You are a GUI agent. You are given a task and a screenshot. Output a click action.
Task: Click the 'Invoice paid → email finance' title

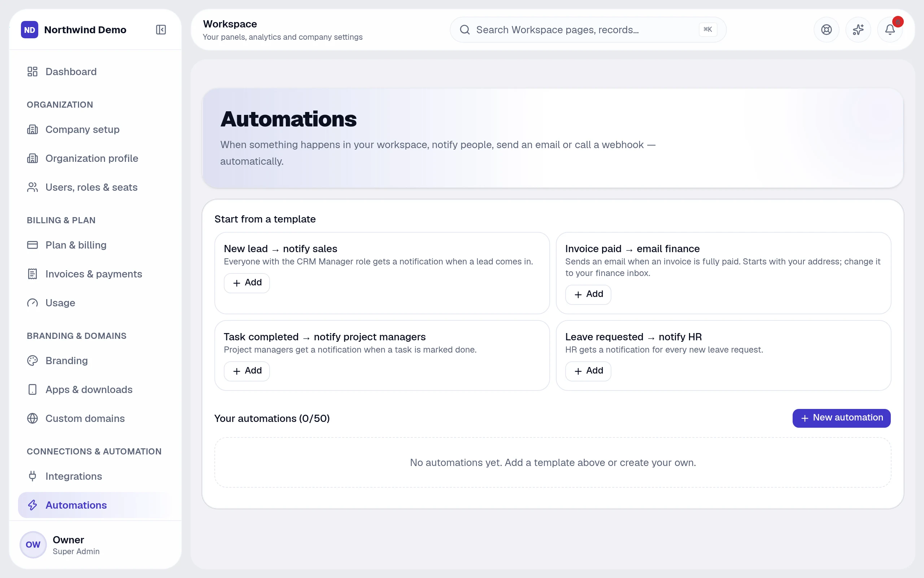click(632, 249)
